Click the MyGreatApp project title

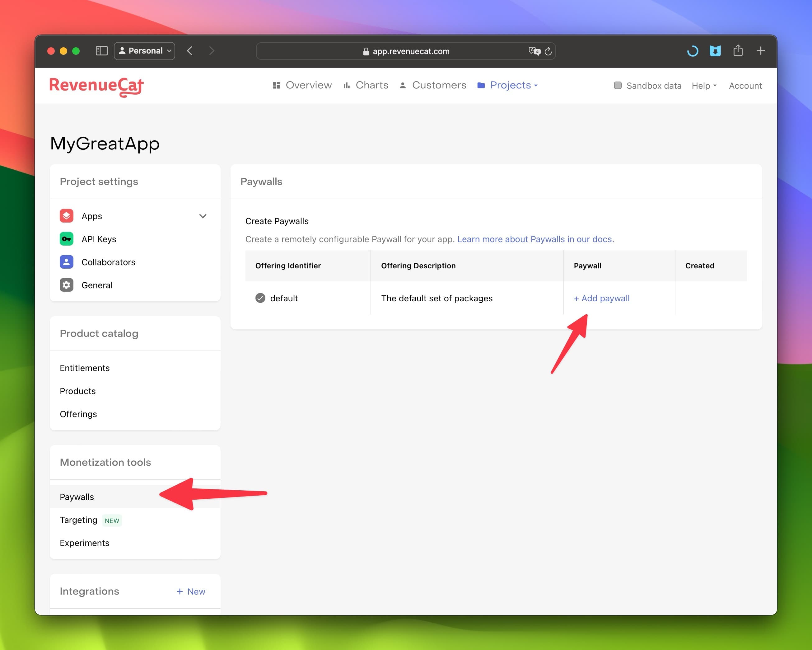tap(105, 143)
